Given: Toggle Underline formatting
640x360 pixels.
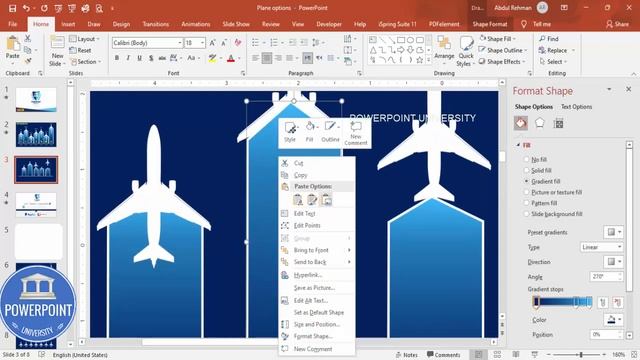Looking at the screenshot, I should (x=140, y=58).
